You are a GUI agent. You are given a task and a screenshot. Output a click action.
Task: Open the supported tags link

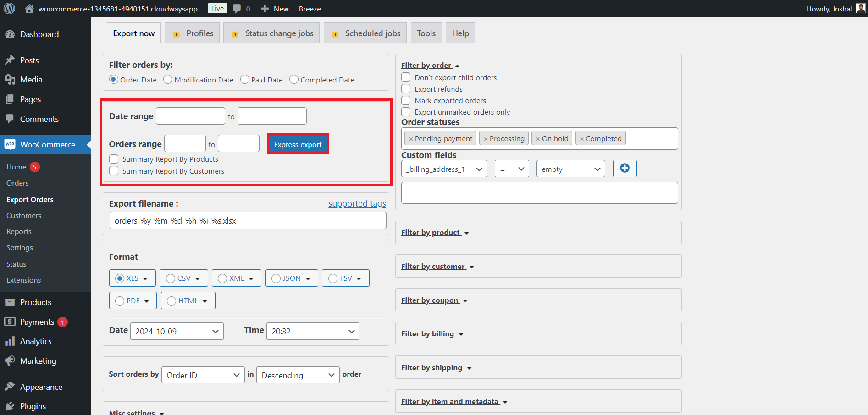[357, 203]
